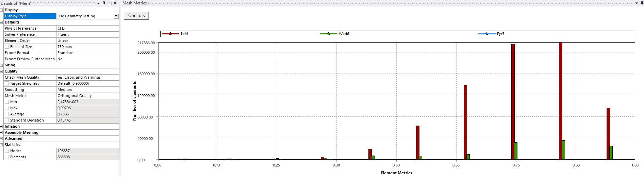The width and height of the screenshot is (644, 177).
Task: Edit the Element Size value 750, mm
Action: tap(87, 47)
